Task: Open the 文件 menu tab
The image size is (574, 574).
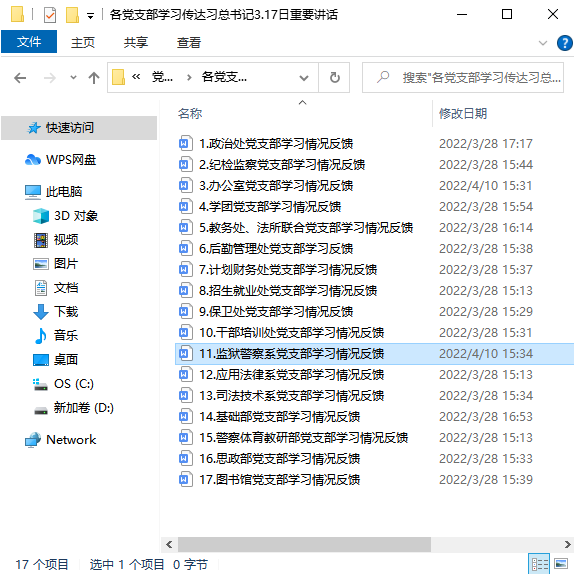Action: (29, 42)
